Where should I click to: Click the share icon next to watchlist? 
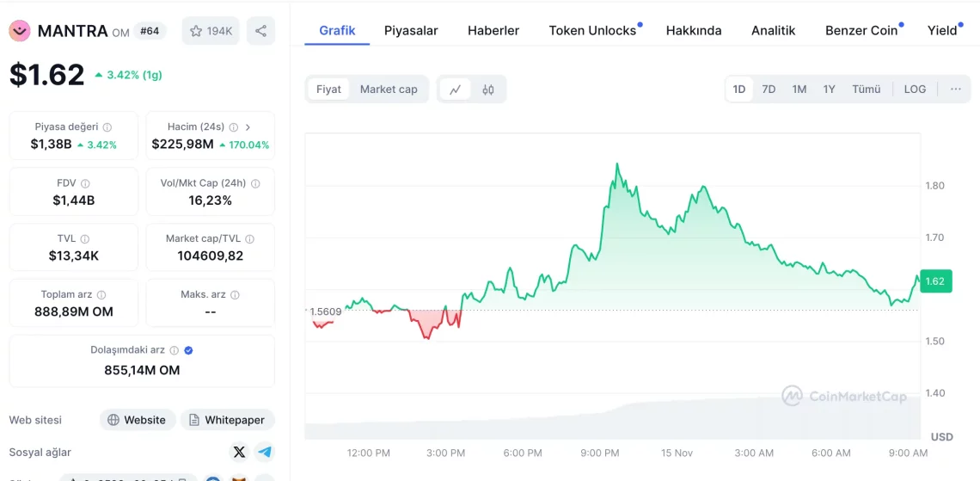(260, 31)
